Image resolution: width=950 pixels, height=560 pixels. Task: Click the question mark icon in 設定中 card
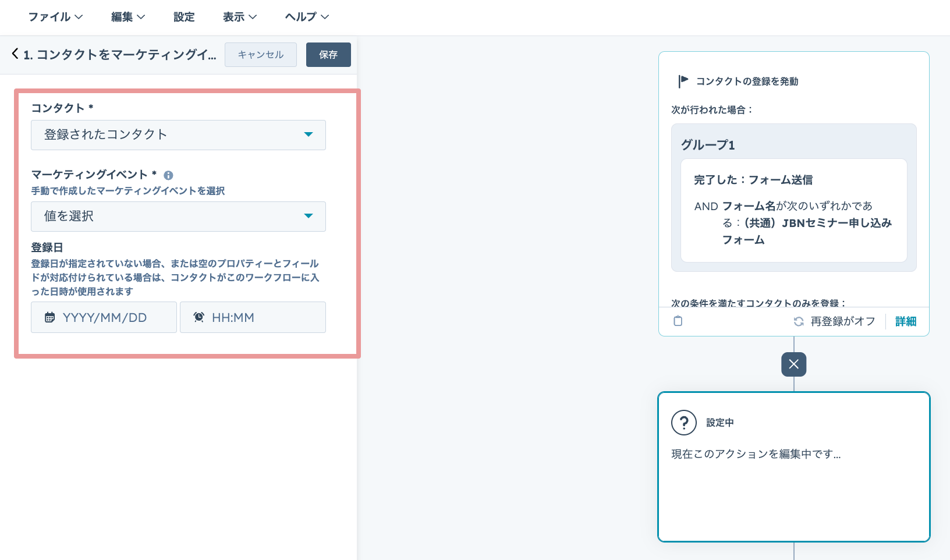pos(684,423)
